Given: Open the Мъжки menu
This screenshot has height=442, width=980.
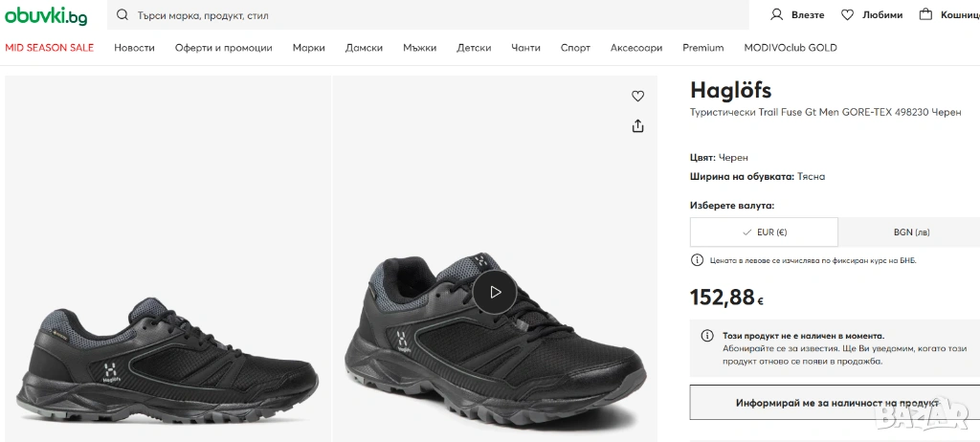Looking at the screenshot, I should [419, 48].
